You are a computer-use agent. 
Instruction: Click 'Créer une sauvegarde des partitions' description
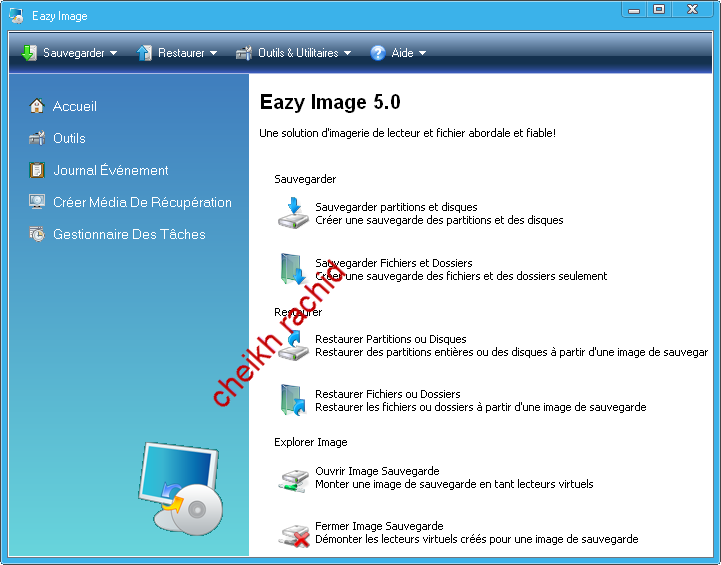click(439, 220)
